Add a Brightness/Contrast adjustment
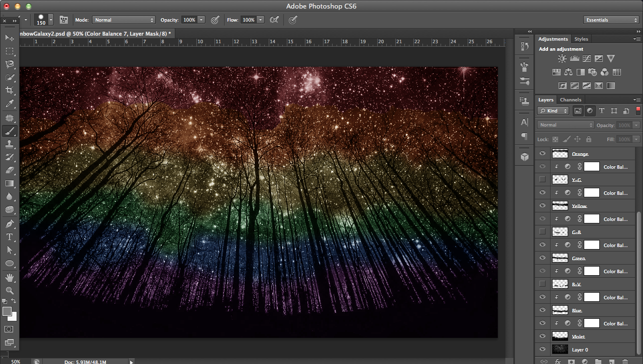Viewport: 643px width, 364px height. (x=562, y=59)
